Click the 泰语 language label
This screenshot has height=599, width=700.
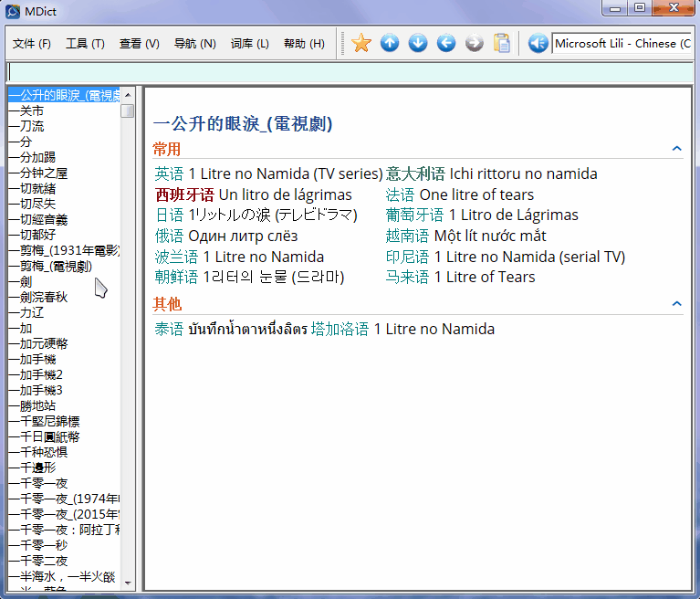pos(169,329)
